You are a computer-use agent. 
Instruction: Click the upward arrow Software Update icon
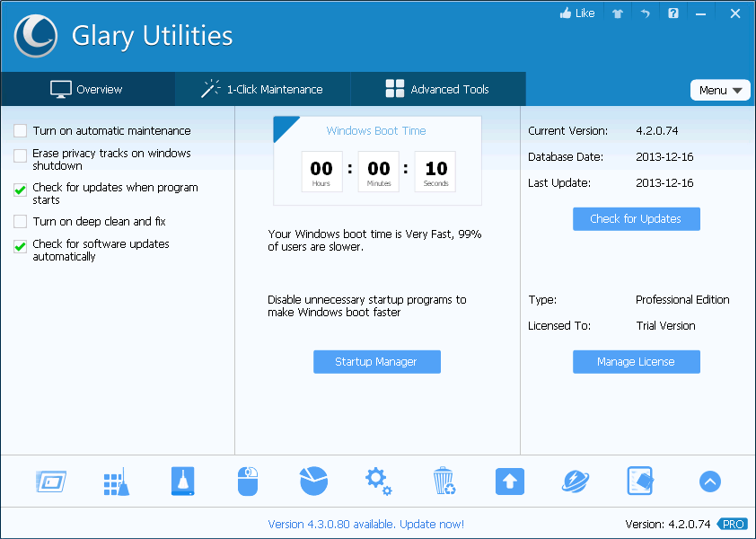(509, 482)
